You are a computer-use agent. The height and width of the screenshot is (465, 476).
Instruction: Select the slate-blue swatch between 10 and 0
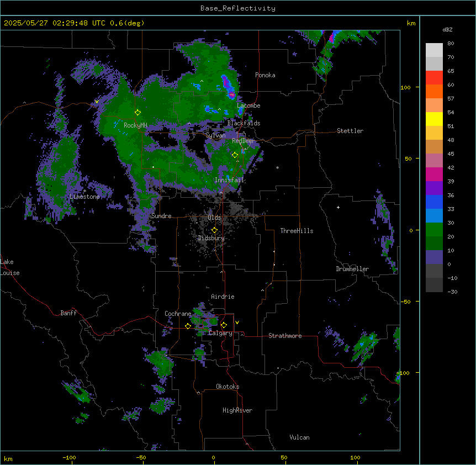434,257
